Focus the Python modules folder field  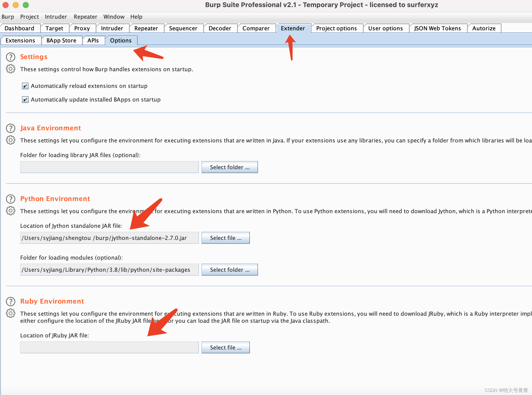(x=109, y=270)
